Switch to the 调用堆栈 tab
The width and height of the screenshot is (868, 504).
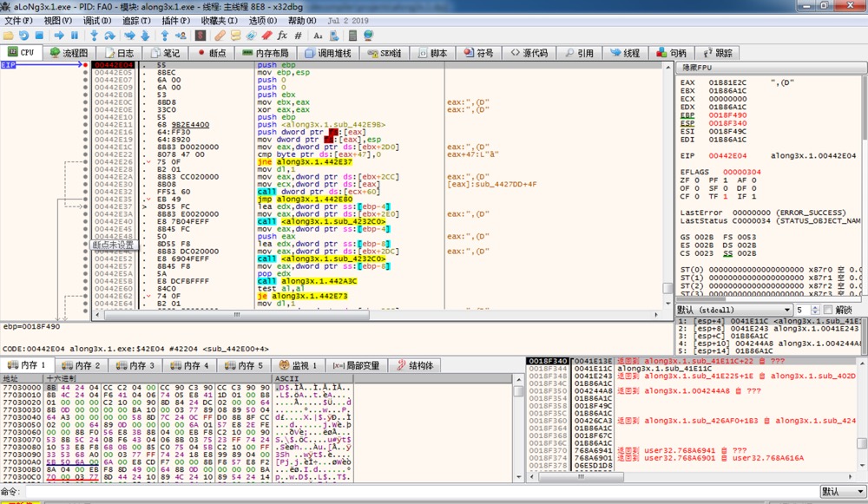point(328,53)
